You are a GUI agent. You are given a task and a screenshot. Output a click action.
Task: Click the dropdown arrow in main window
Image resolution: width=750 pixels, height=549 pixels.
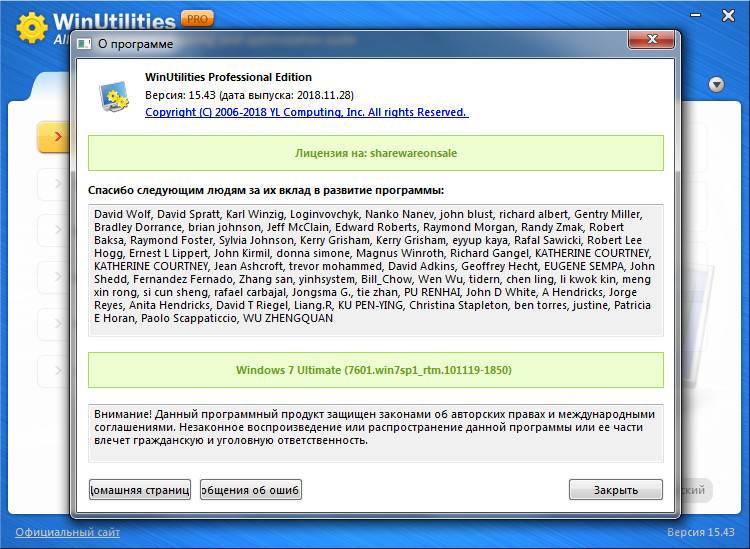click(716, 85)
